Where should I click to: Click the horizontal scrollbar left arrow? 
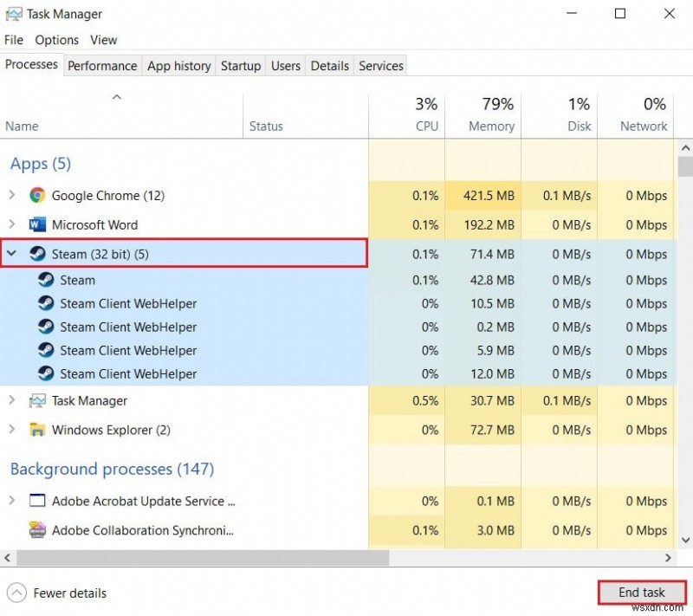(7, 558)
